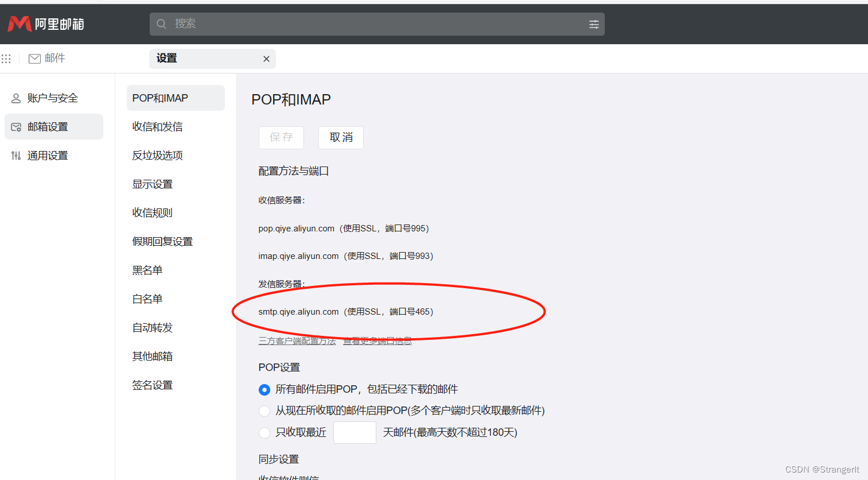
Task: Click the 通用设置 sliders icon
Action: 16,156
